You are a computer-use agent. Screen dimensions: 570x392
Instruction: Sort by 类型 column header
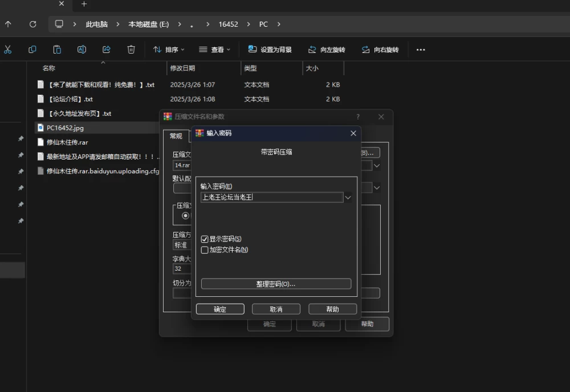(250, 68)
